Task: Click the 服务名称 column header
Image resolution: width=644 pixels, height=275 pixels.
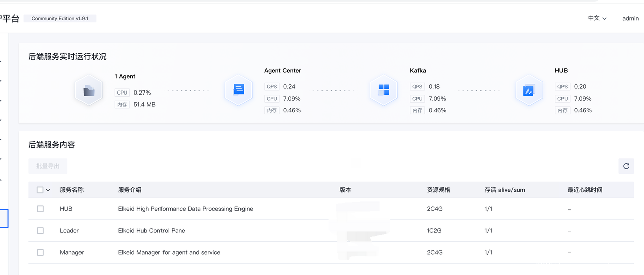Action: click(71, 190)
